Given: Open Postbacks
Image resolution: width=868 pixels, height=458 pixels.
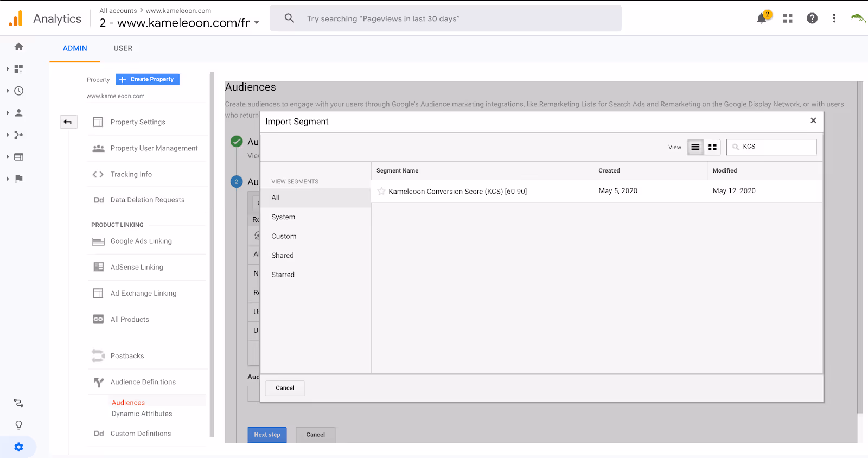Looking at the screenshot, I should [x=127, y=356].
